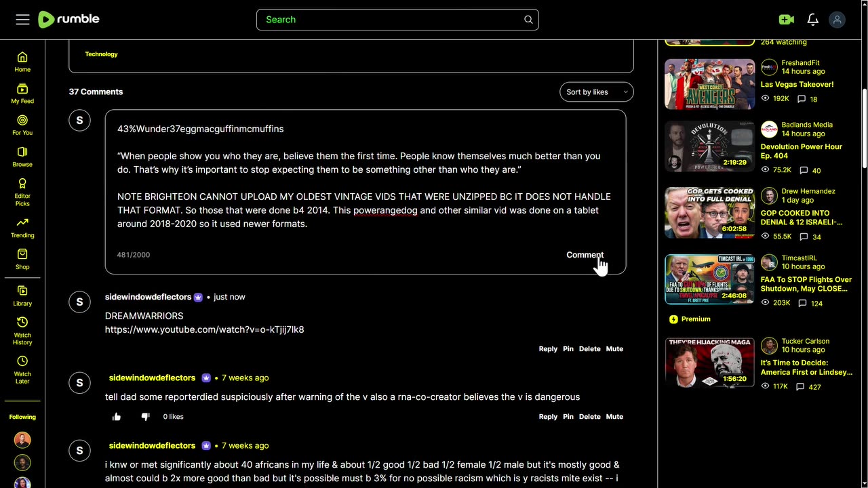
Task: Open Trending in sidebar
Action: [x=22, y=228]
